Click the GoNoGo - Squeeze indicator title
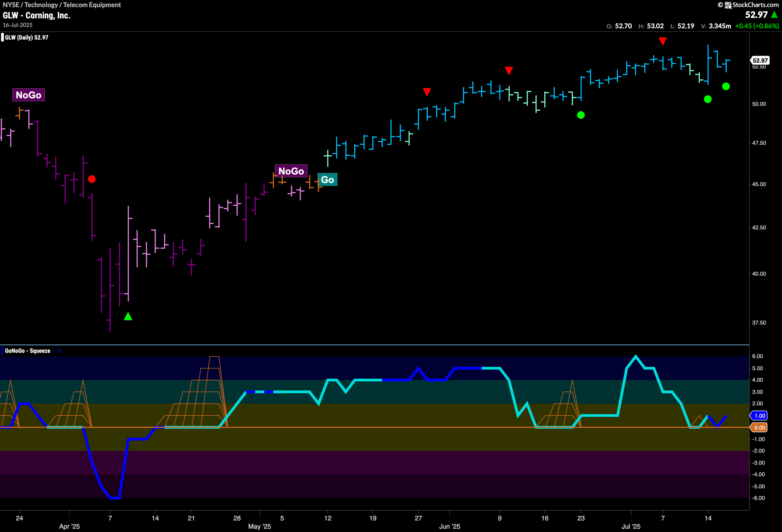Screen dimensions: 782x532 pos(27,350)
